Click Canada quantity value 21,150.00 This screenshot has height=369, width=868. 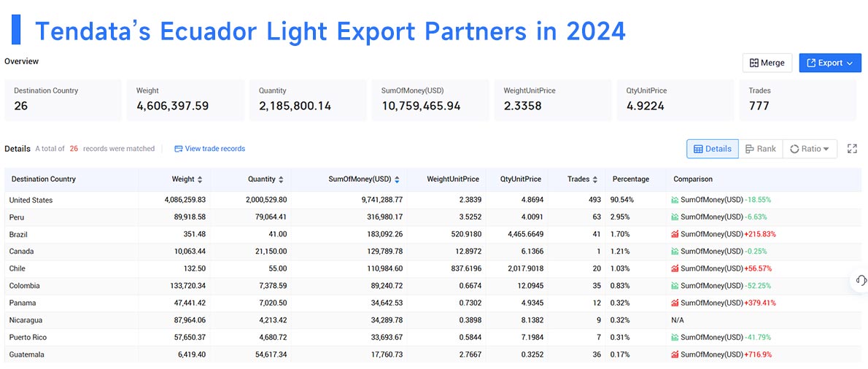270,252
